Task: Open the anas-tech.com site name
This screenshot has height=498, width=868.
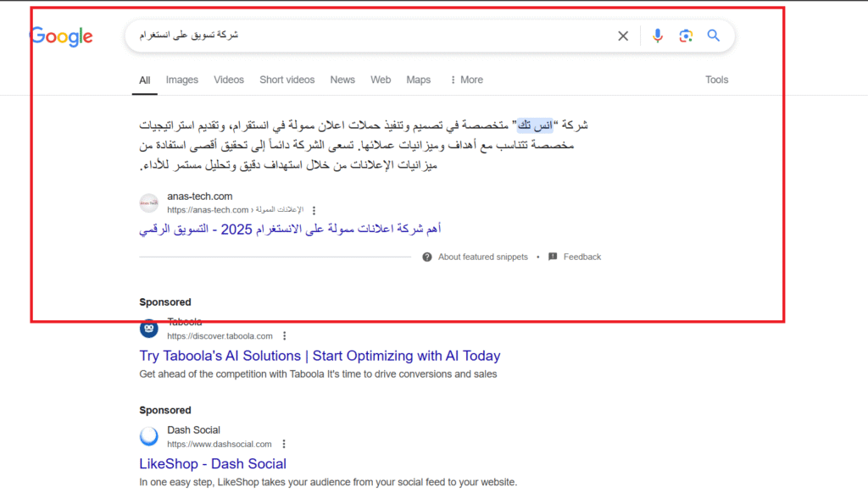Action: 200,196
